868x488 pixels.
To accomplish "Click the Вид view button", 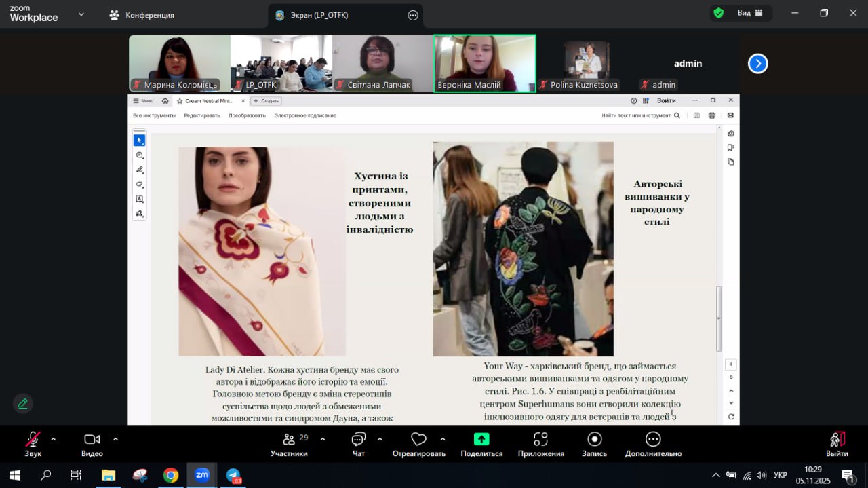I will (x=749, y=13).
